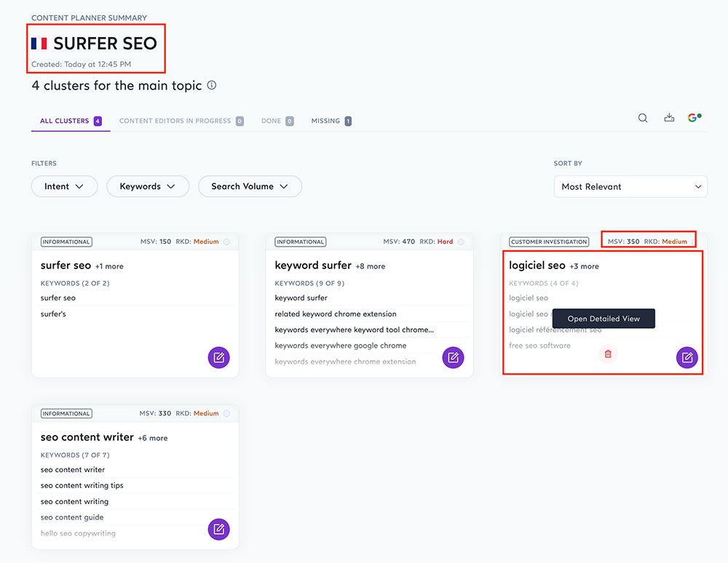Click the 'SURFER SEO' planner title

click(x=105, y=44)
